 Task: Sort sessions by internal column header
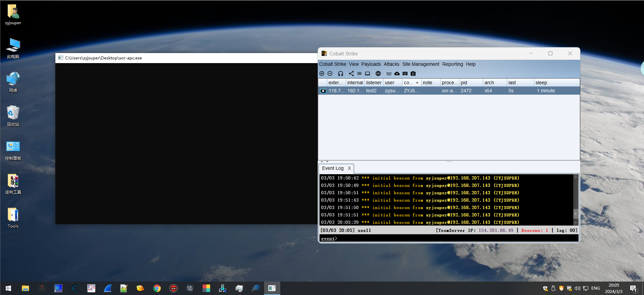[x=355, y=83]
